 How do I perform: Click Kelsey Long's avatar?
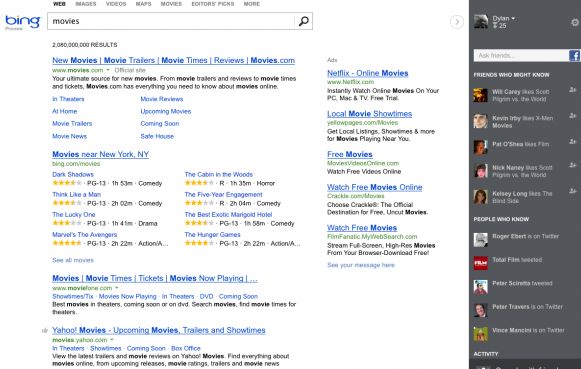pos(481,197)
